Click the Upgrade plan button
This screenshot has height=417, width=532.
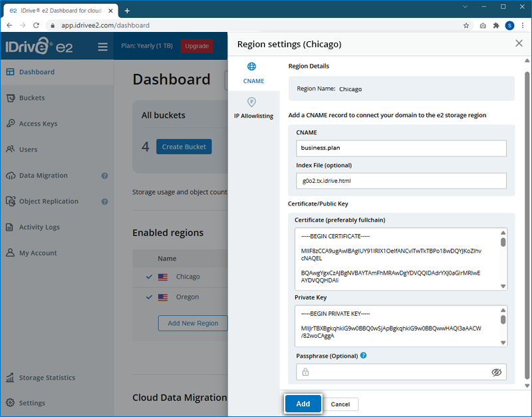pos(197,46)
